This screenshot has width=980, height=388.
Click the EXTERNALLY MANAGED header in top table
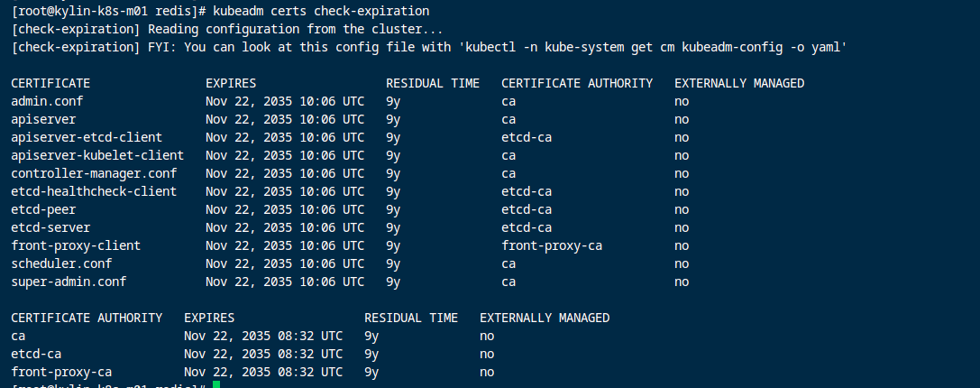tap(739, 83)
